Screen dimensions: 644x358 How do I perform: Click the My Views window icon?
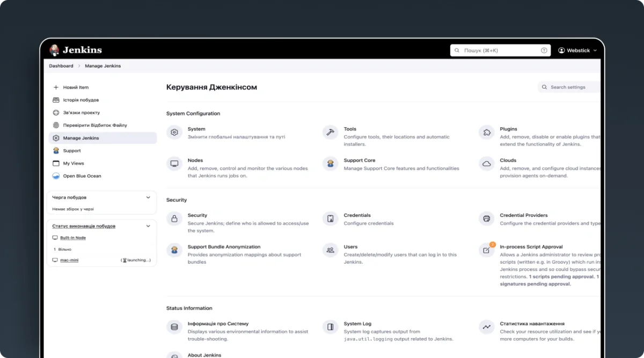pos(56,163)
